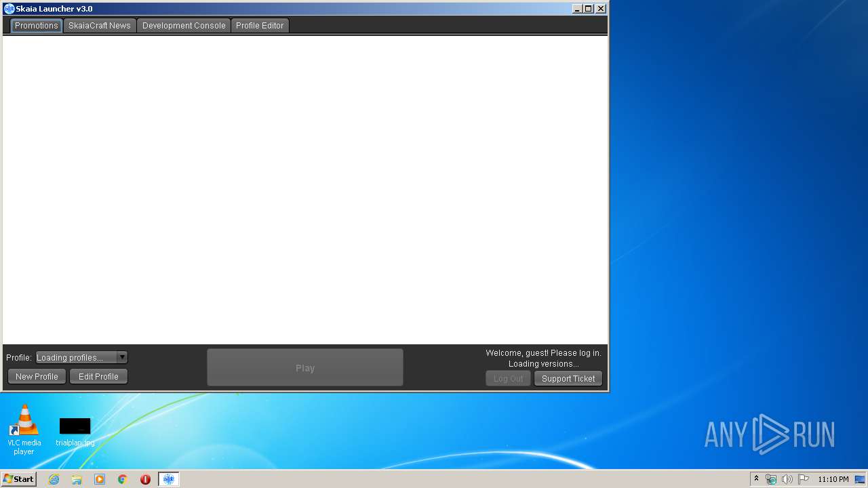Open the SkaiaCraft News tab
The image size is (868, 488).
click(100, 26)
